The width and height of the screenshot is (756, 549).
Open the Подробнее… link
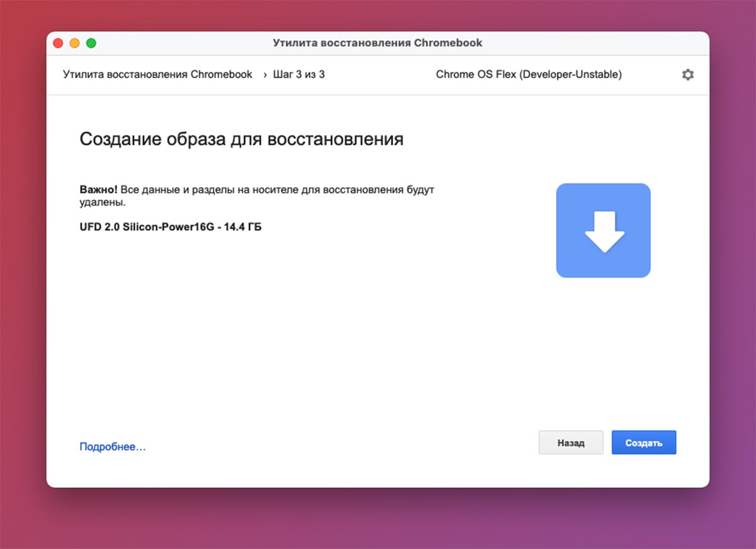click(x=113, y=446)
